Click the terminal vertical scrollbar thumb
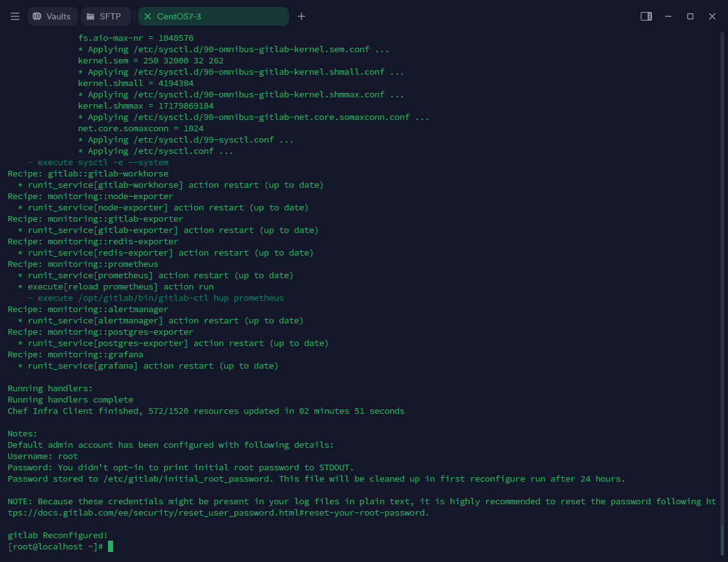Viewport: 728px width, 562px height. click(x=722, y=539)
